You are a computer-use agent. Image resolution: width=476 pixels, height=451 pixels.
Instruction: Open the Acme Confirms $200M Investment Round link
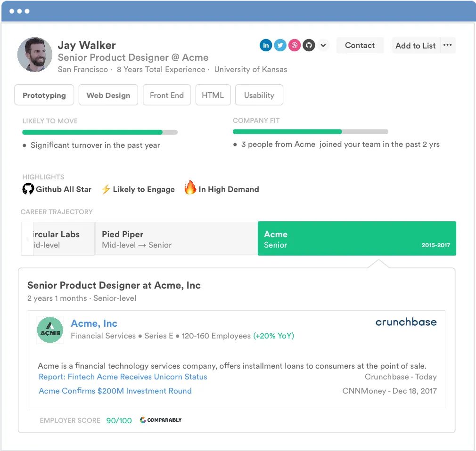115,391
